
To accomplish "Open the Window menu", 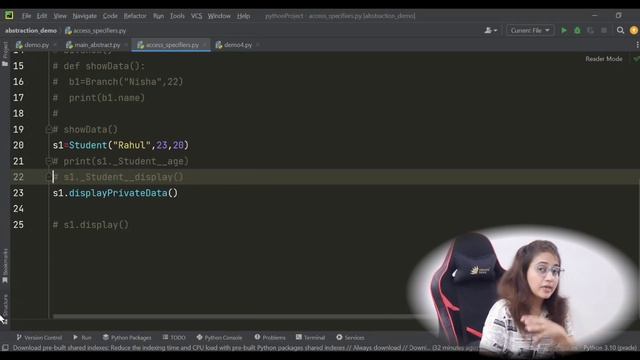I will (x=219, y=16).
